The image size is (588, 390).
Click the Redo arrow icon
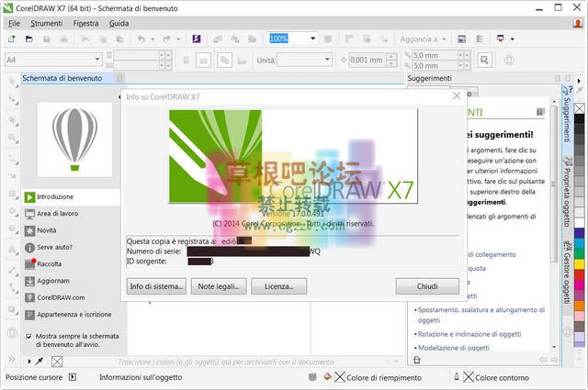click(x=167, y=39)
